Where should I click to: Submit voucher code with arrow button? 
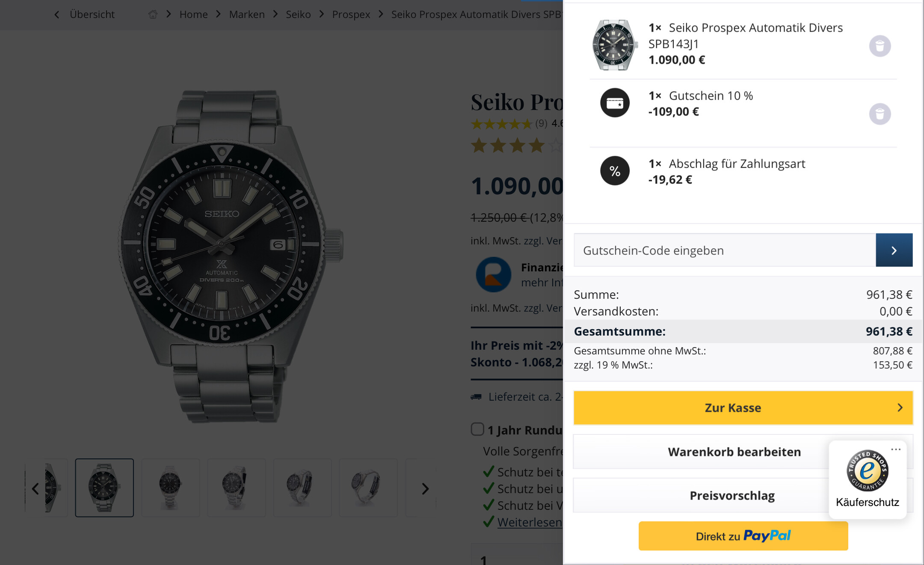point(894,250)
